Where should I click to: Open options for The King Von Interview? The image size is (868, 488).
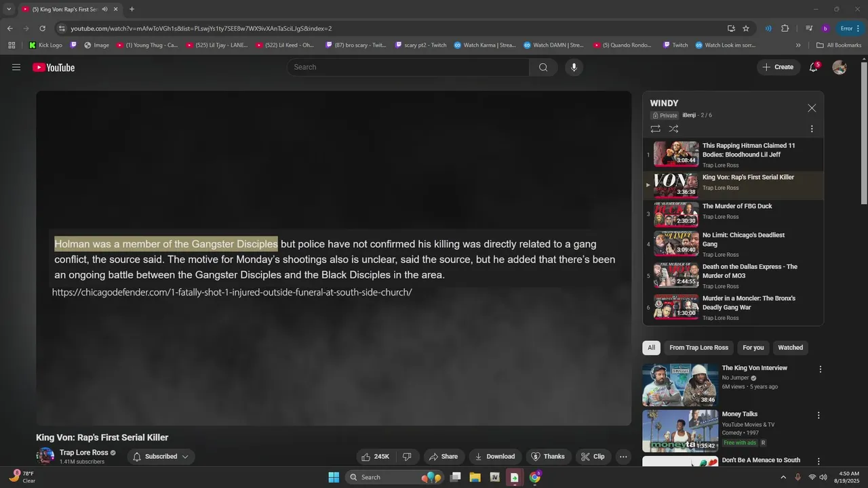click(x=820, y=369)
